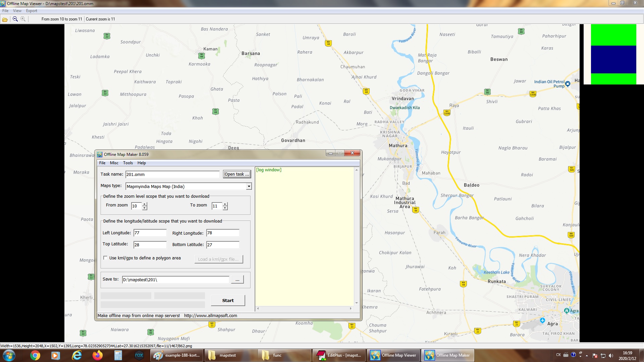
Task: Click the Right Longitude field
Action: point(223,233)
